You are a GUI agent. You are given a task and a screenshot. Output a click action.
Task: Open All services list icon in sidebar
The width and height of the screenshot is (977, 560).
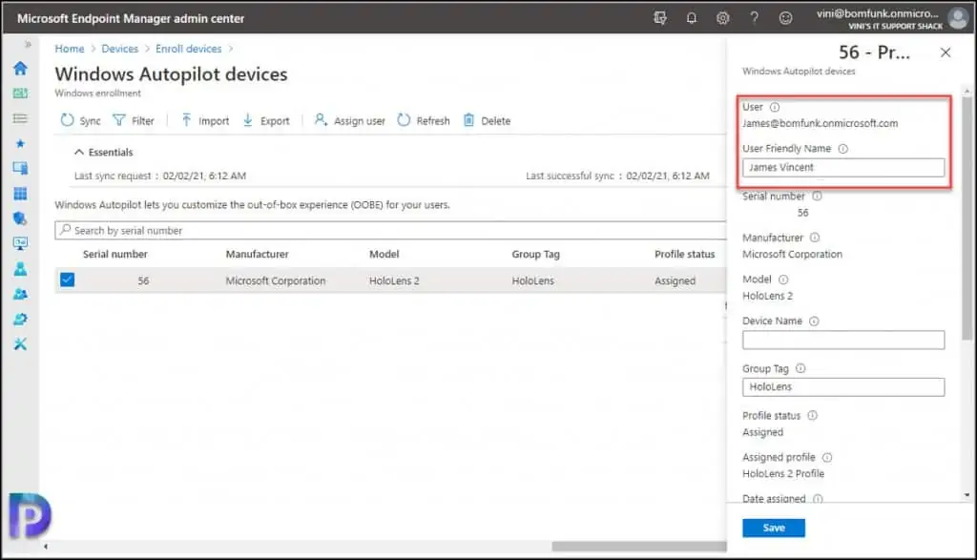[x=20, y=118]
